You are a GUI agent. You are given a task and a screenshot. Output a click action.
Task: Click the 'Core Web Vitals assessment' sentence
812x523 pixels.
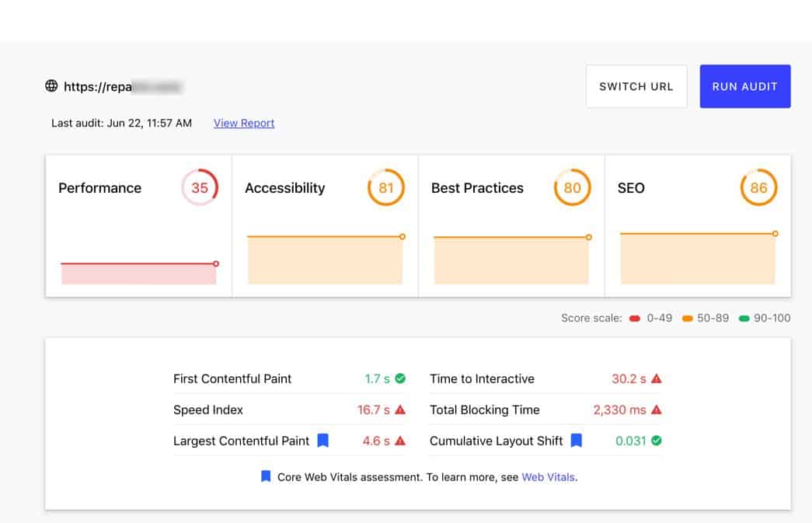(427, 477)
